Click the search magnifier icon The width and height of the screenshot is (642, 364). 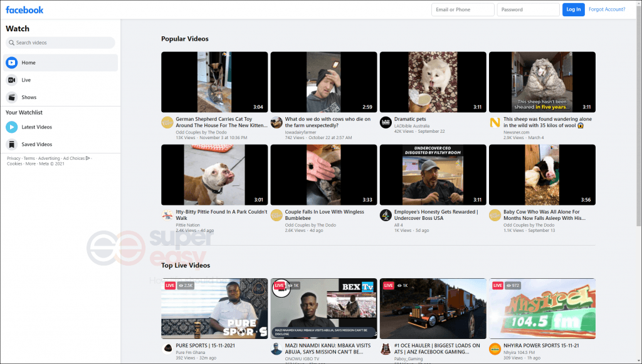(11, 43)
